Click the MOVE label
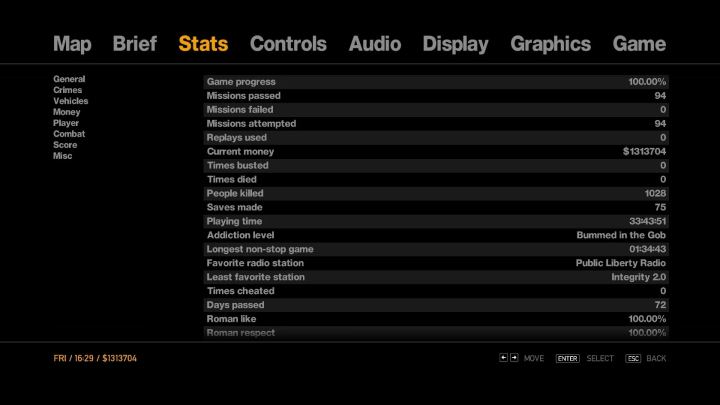Screen dimensions: 720x405 (x=534, y=359)
